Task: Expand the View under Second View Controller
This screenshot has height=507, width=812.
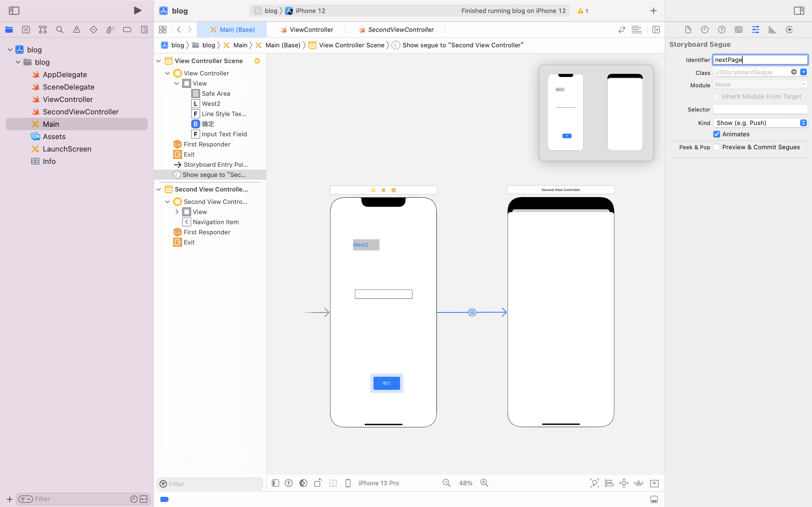Action: [177, 212]
